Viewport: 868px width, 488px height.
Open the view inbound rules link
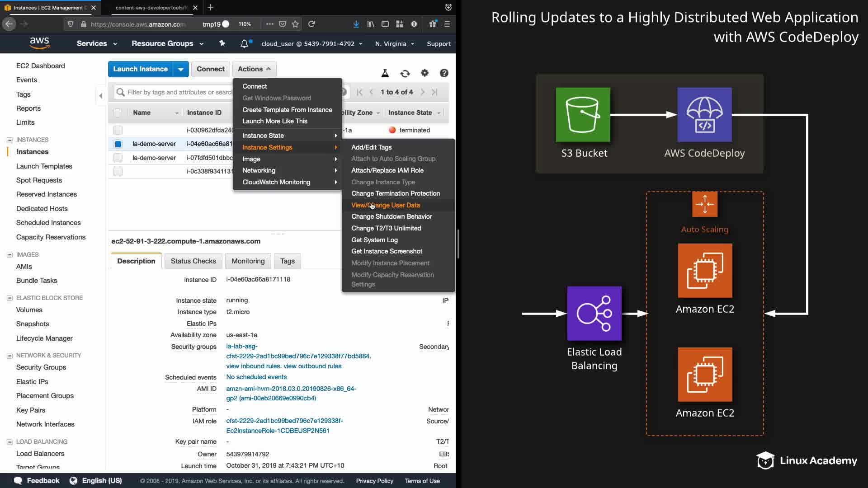(x=253, y=366)
